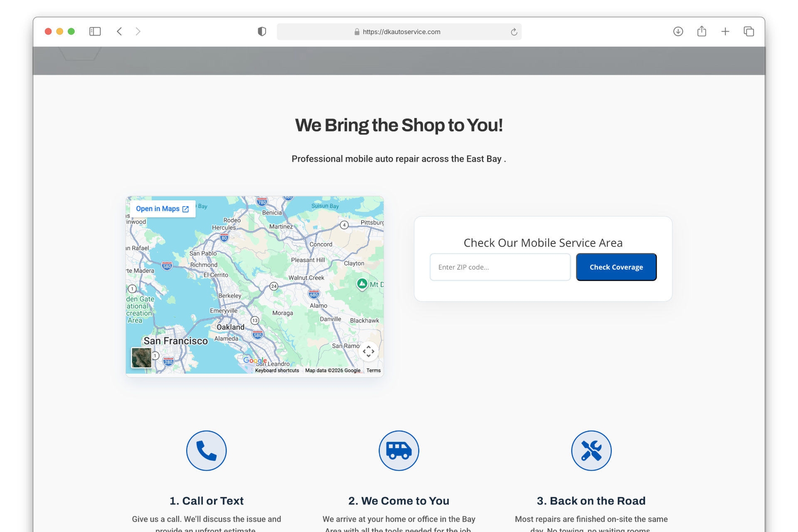Click 'Check Our Mobile Service Area' heading

point(543,243)
